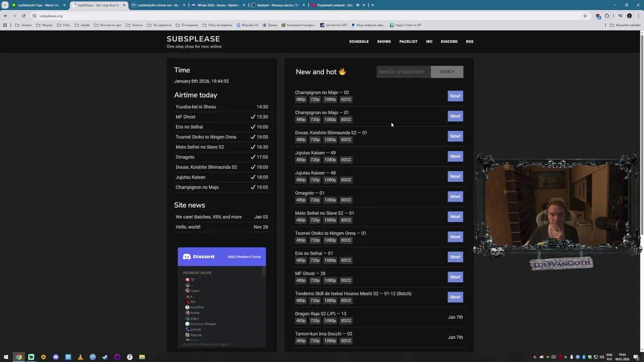The image size is (644, 362).
Task: Click the New! badge for Jujutsu Kaisen — 48
Action: point(455,176)
